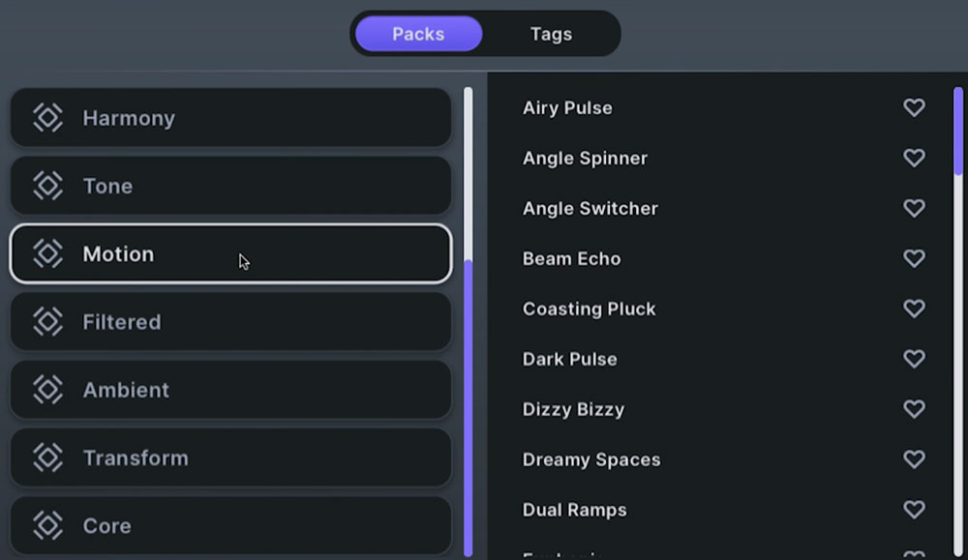Viewport: 968px width, 560px height.
Task: Open the Motion pack
Action: coord(230,254)
